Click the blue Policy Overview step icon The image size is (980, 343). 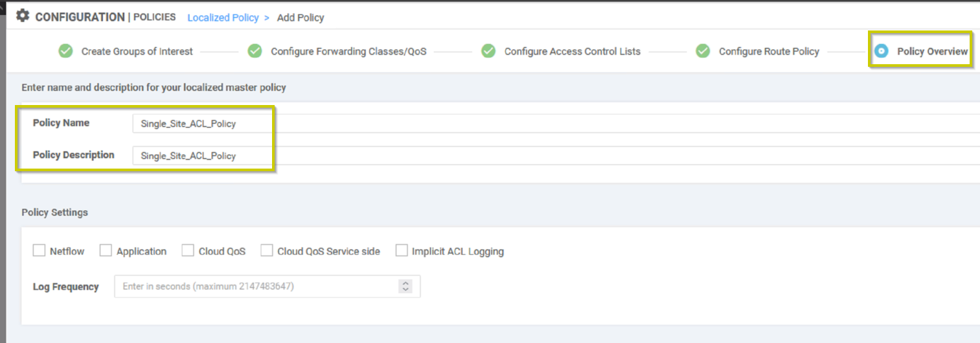point(881,51)
